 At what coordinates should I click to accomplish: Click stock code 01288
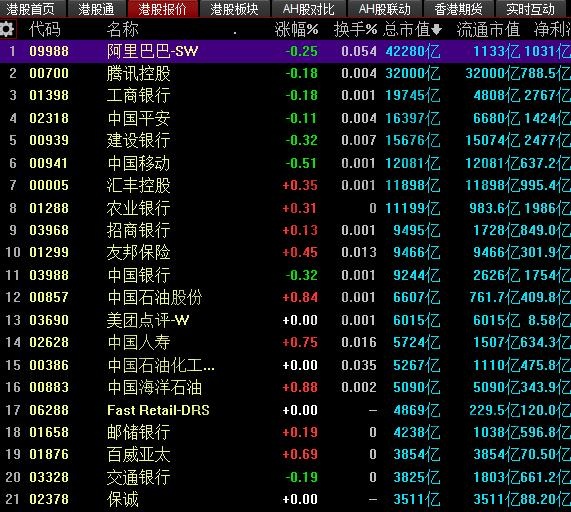(49, 208)
